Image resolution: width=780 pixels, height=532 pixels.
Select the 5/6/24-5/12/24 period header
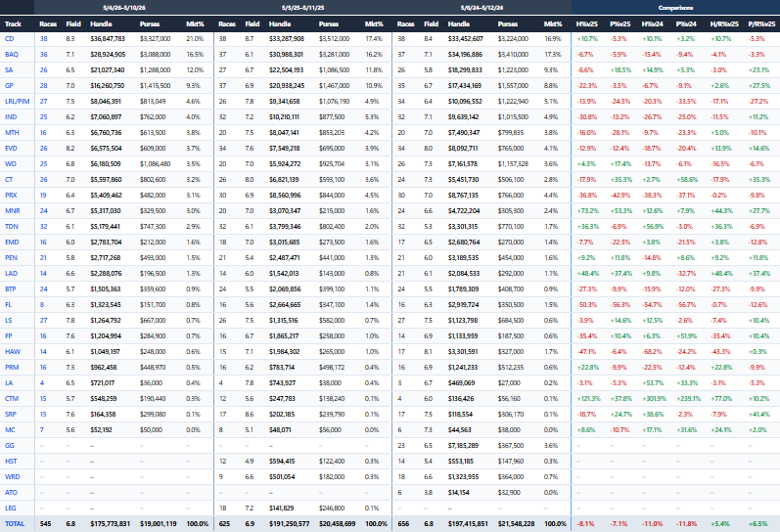tap(482, 8)
